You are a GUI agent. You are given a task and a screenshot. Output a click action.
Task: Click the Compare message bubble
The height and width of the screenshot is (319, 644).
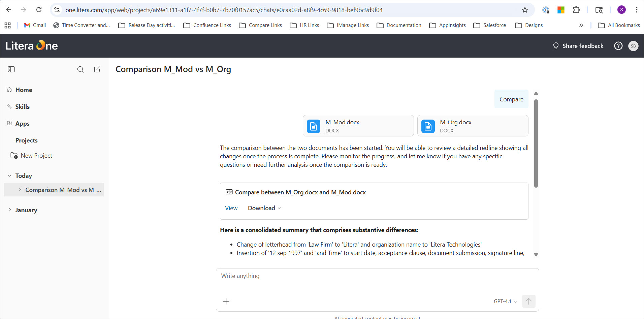[x=511, y=99]
